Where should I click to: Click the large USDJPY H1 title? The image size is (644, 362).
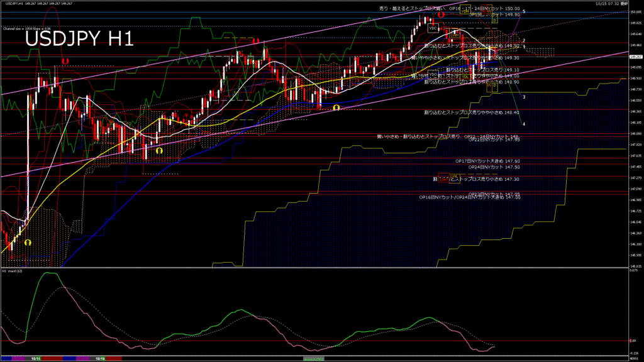click(79, 39)
